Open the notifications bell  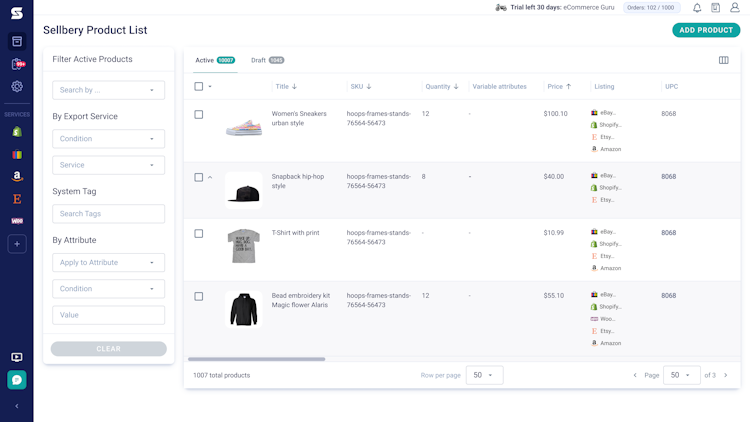pos(697,8)
